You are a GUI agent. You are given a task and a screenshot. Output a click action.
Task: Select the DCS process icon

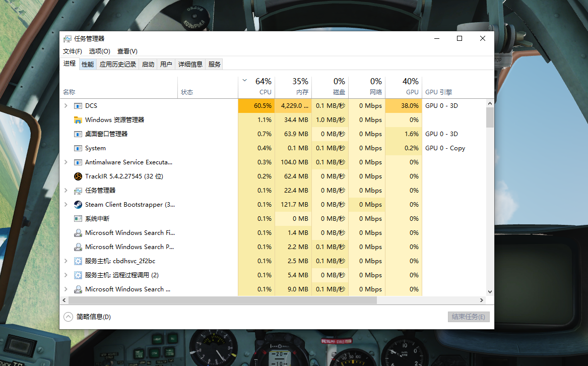point(78,106)
